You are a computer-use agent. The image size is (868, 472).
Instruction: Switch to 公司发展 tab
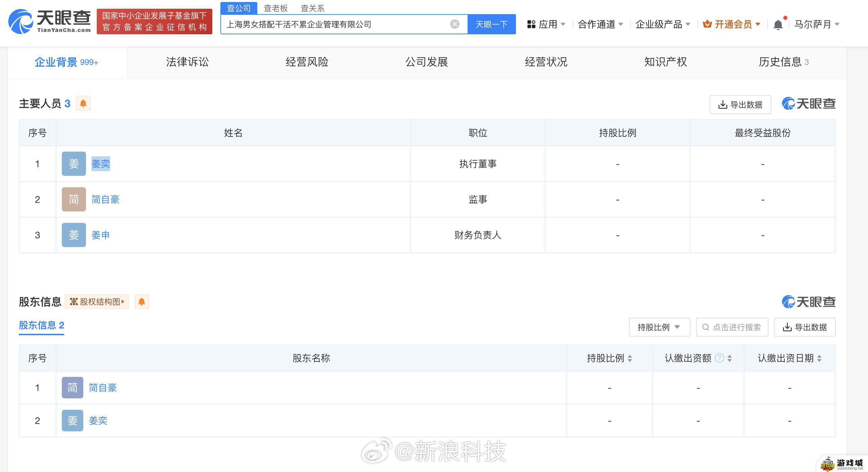click(x=427, y=62)
